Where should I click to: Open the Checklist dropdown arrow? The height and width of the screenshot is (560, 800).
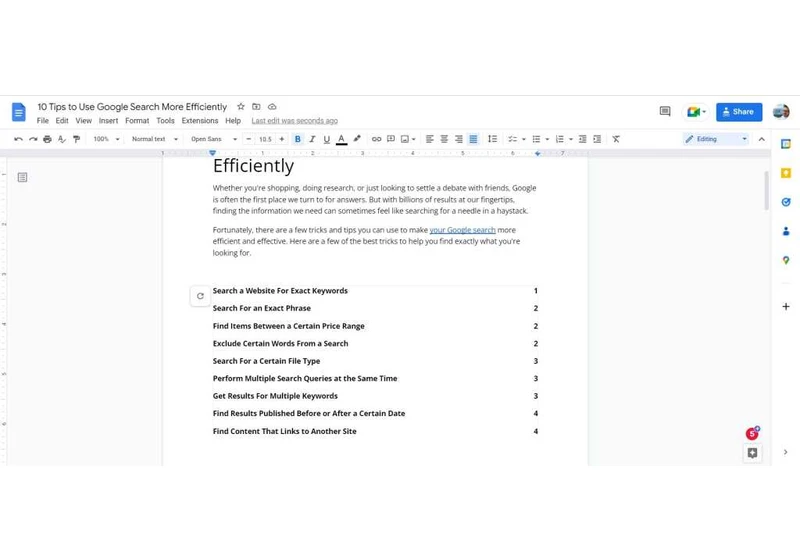click(523, 139)
